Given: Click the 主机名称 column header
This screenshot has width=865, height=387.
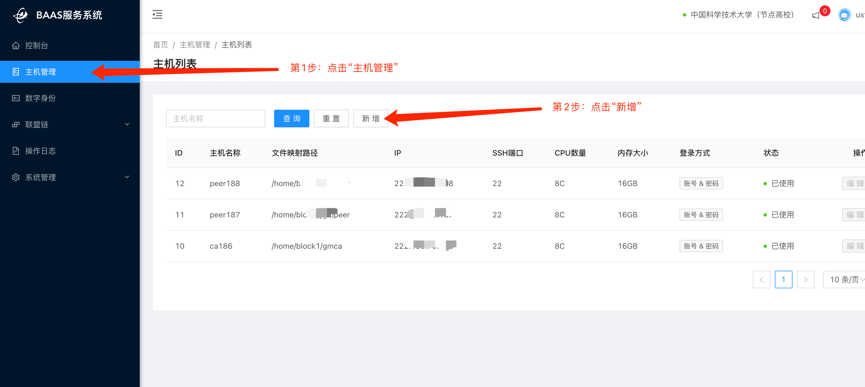Looking at the screenshot, I should pos(225,153).
